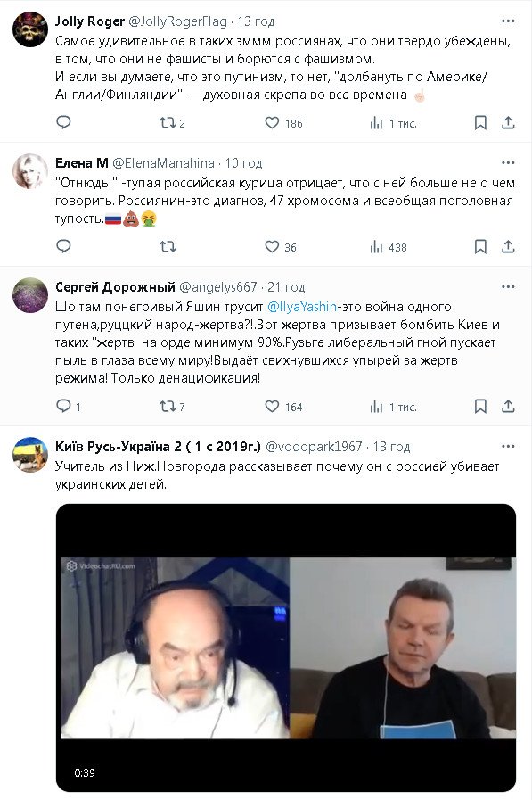
Task: Like Елена М's tweet with 36 likes
Action: (x=281, y=247)
